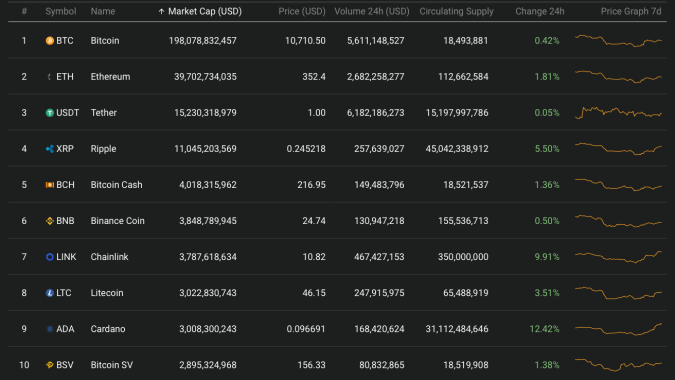This screenshot has width=675, height=380.
Task: Select Ethereum market cap 39,702,734,035
Action: (205, 77)
